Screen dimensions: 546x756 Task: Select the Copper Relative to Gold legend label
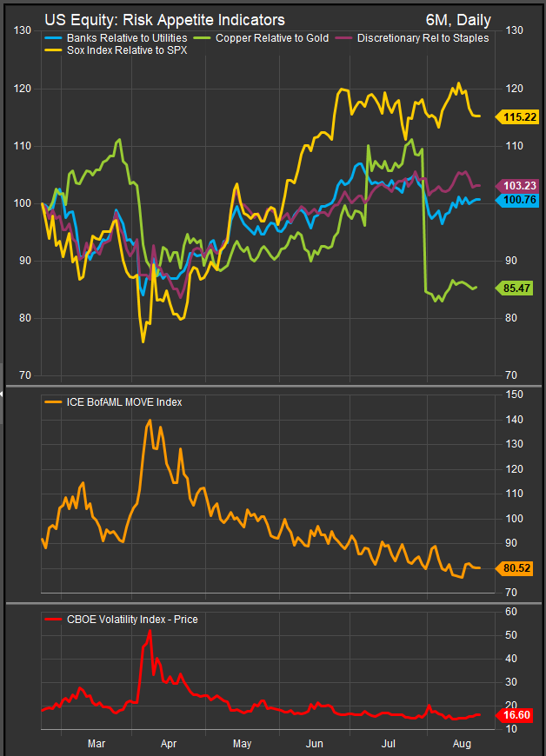click(x=272, y=39)
